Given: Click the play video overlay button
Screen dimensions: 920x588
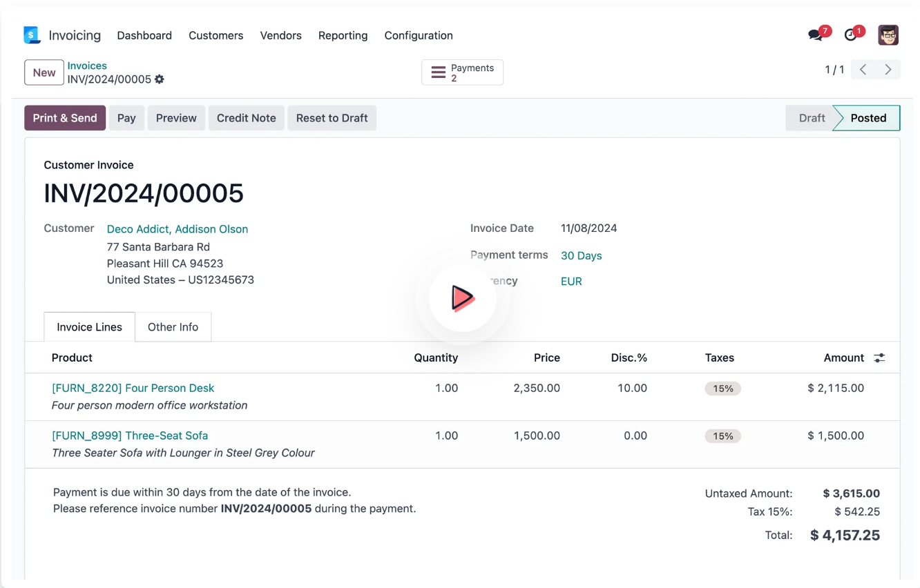Looking at the screenshot, I should (x=463, y=298).
